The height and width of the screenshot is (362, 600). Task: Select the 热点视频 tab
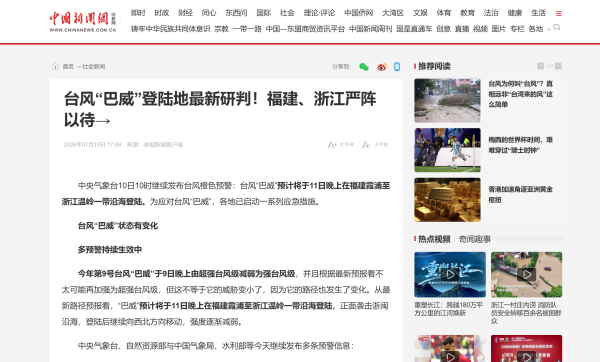434,239
